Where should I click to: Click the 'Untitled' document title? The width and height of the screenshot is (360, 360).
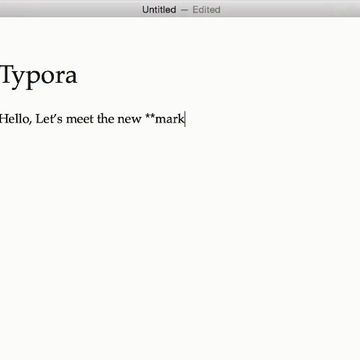tap(159, 10)
